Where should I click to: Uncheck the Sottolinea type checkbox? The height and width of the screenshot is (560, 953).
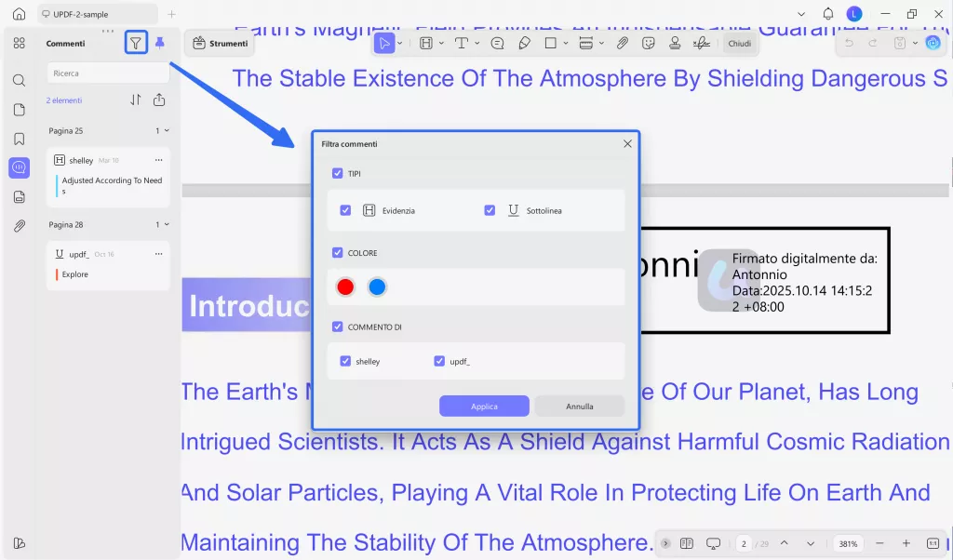[x=490, y=210]
